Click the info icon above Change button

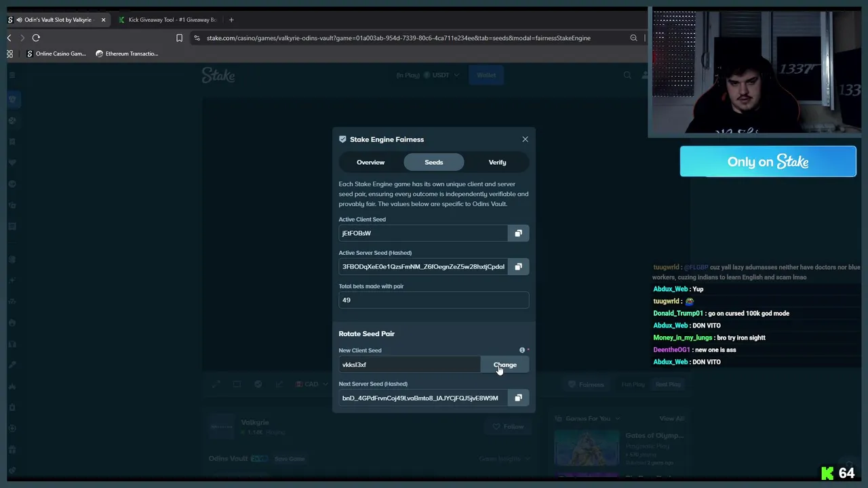[x=522, y=350]
